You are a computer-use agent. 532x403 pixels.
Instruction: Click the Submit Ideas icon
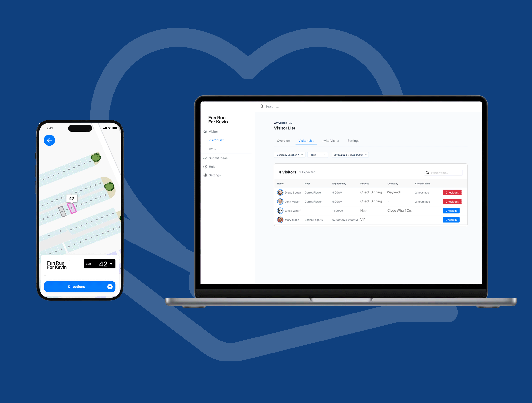[205, 158]
